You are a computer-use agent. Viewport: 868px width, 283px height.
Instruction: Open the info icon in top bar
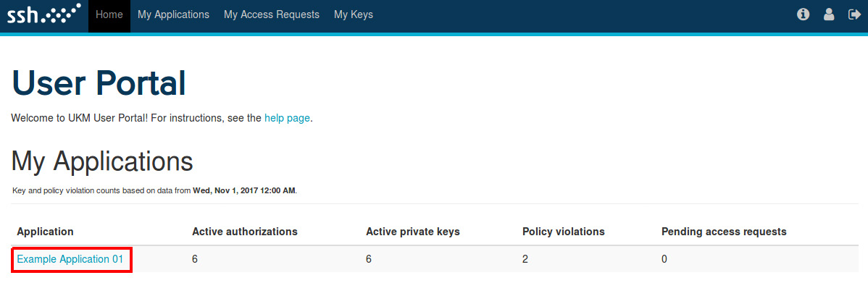tap(804, 15)
